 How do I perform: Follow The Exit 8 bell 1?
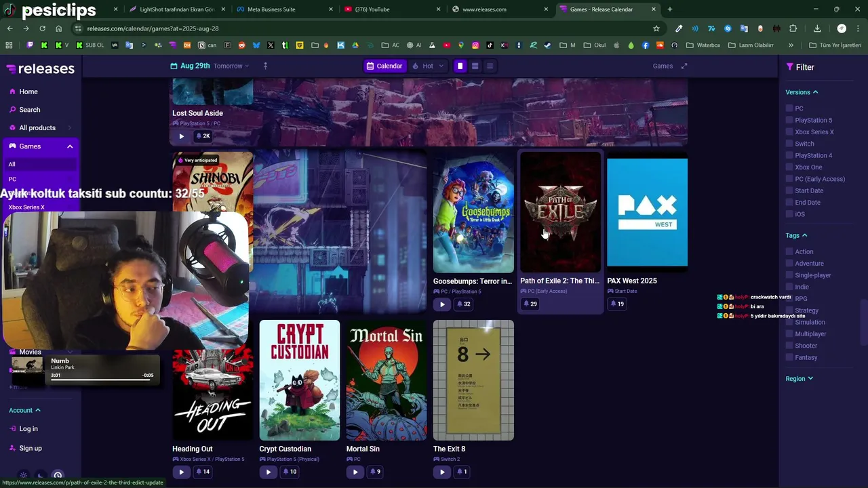coord(462,472)
